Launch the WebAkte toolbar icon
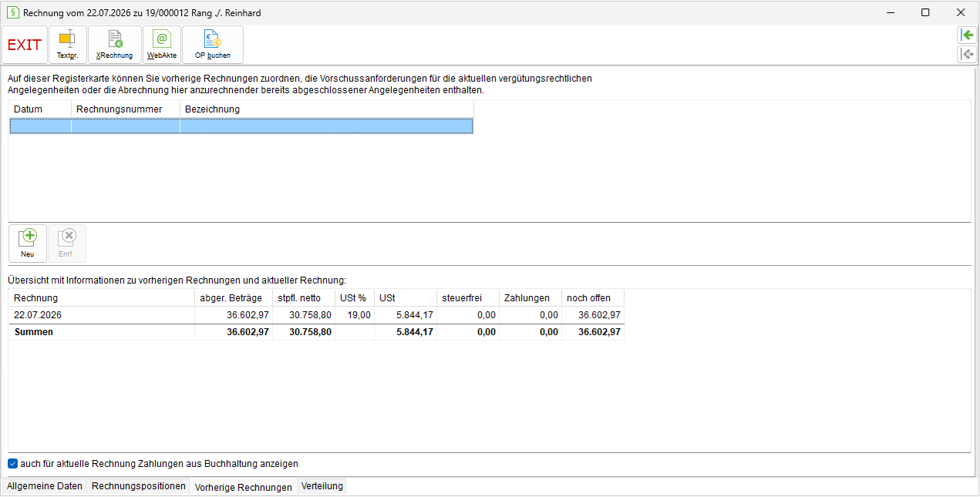The height and width of the screenshot is (497, 980). tap(162, 45)
